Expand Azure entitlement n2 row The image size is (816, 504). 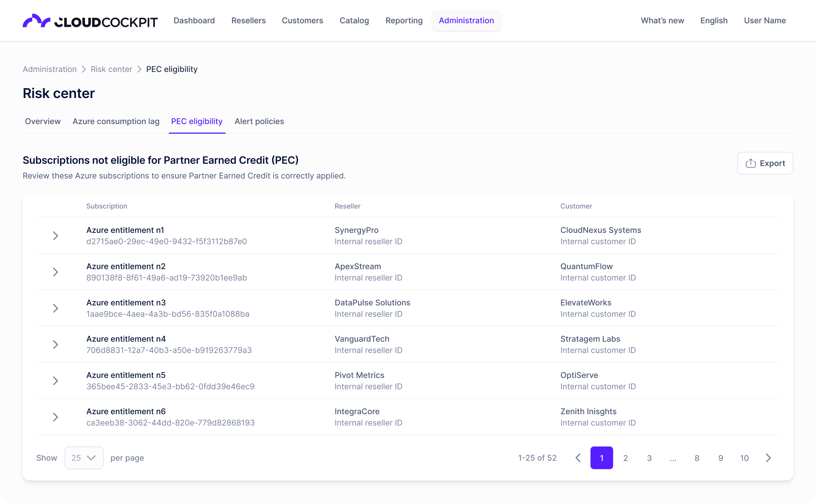[x=56, y=272]
